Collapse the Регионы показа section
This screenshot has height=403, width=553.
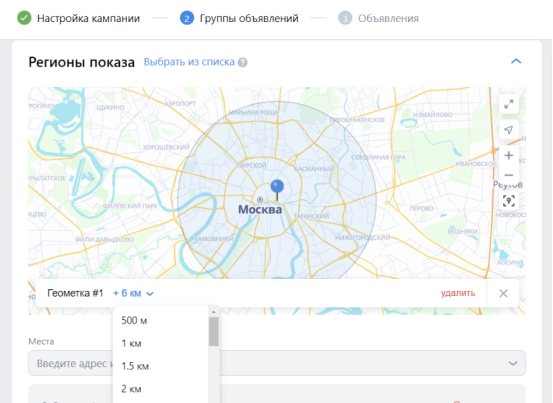(516, 61)
